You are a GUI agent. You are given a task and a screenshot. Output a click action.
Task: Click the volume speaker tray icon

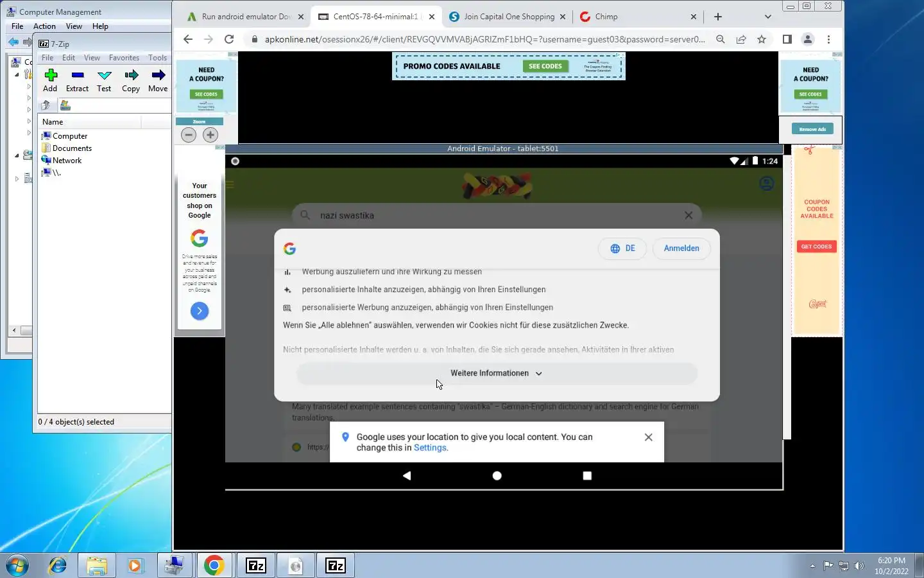[x=859, y=566]
